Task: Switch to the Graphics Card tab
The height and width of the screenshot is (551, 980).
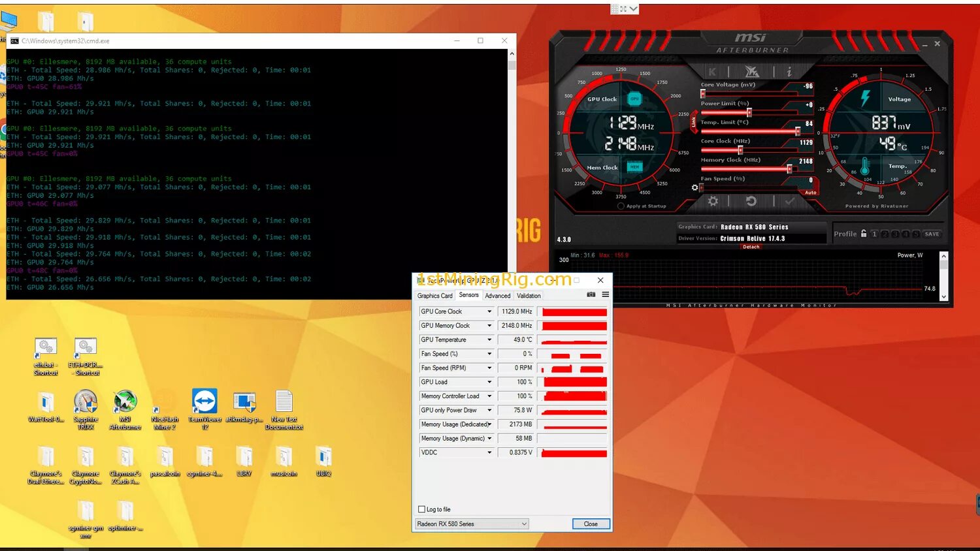Action: tap(434, 296)
